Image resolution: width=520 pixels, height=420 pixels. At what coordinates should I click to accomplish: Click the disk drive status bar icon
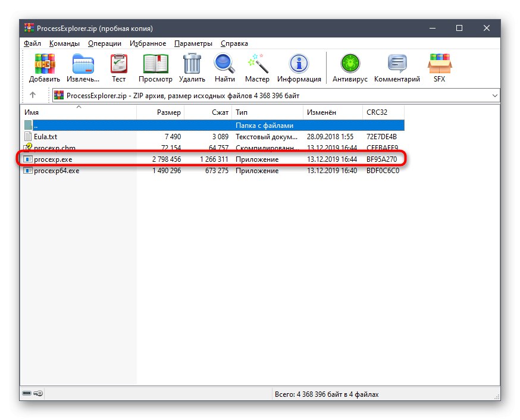pyautogui.click(x=27, y=393)
